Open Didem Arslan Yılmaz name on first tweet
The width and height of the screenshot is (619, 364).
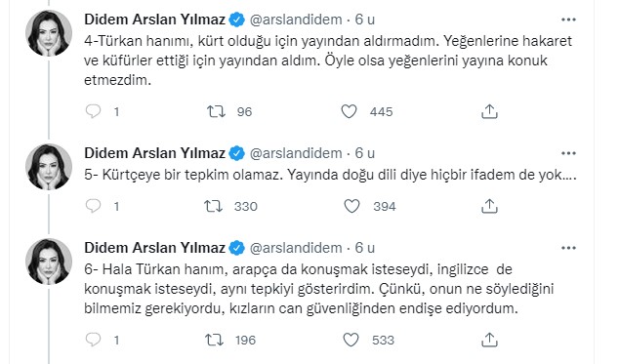(x=154, y=20)
